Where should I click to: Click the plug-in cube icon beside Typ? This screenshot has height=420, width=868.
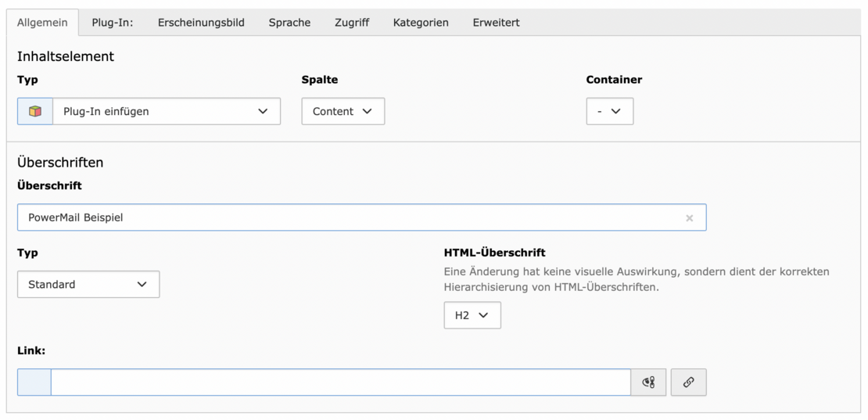pyautogui.click(x=35, y=111)
